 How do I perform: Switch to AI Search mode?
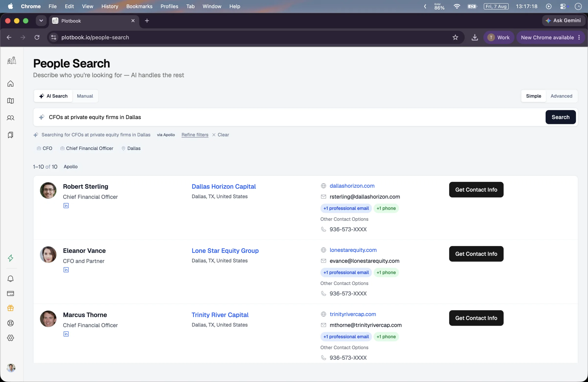[53, 96]
